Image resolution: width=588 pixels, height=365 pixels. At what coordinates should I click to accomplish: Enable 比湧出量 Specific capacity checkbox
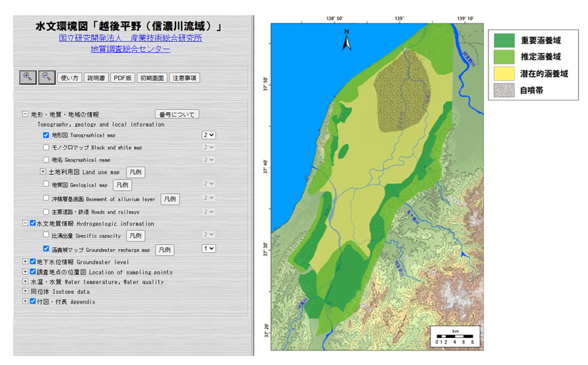click(46, 234)
